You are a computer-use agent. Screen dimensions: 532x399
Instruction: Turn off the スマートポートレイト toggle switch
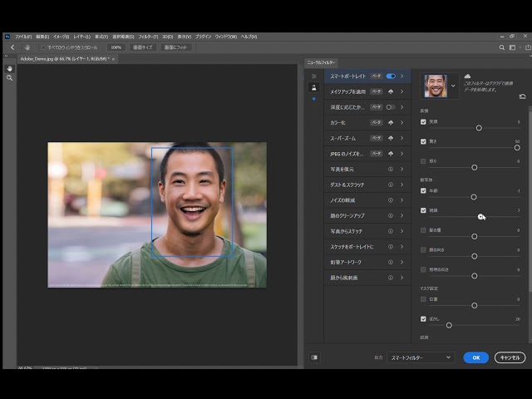tap(391, 76)
